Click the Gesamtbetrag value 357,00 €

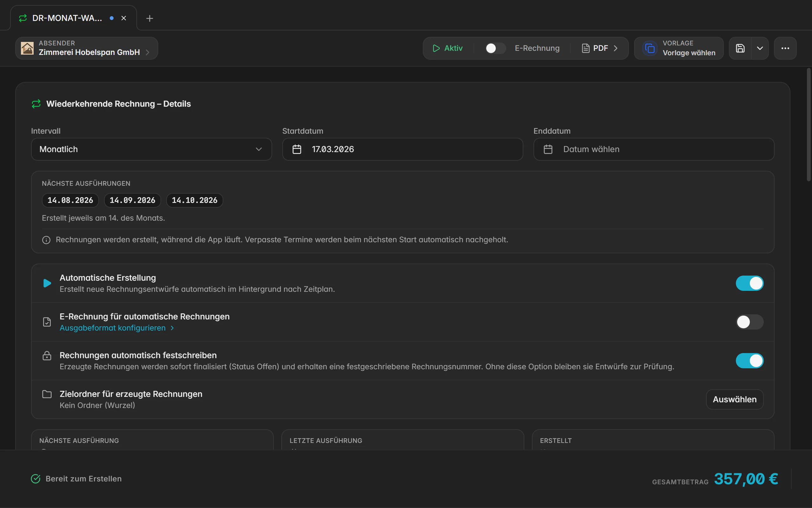(746, 479)
